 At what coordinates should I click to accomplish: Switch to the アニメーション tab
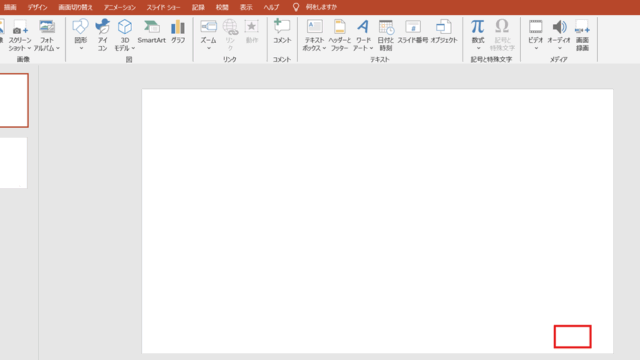tap(120, 7)
